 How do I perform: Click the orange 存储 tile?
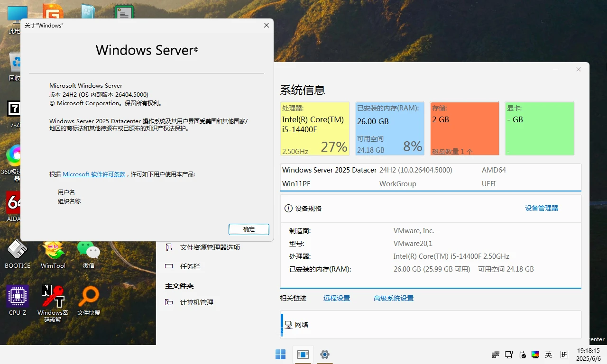click(x=465, y=128)
